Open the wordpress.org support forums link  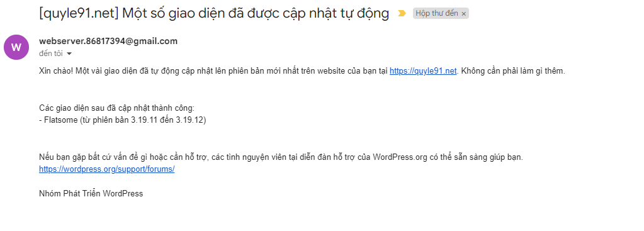pyautogui.click(x=107, y=169)
